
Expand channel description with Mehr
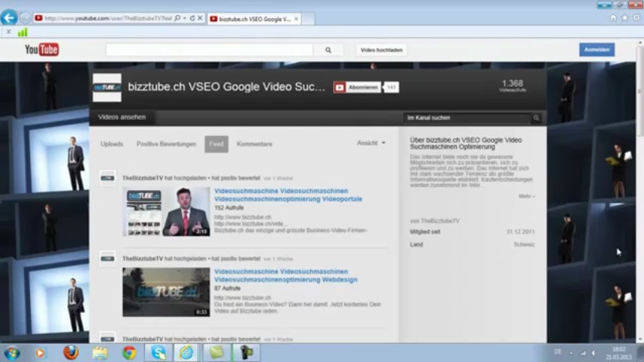[x=526, y=196]
